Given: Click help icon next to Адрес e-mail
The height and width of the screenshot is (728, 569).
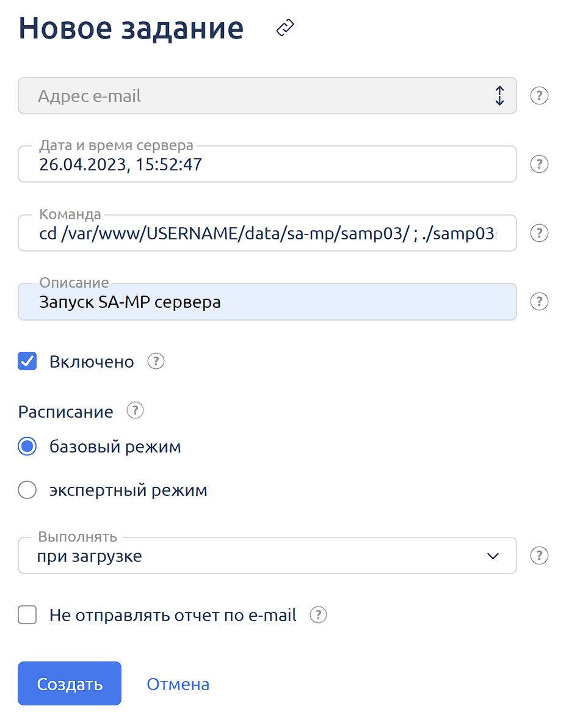Looking at the screenshot, I should 539,96.
